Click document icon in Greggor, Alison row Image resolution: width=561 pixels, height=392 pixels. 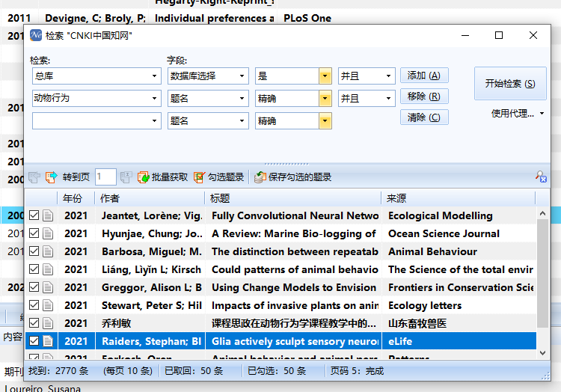point(48,287)
